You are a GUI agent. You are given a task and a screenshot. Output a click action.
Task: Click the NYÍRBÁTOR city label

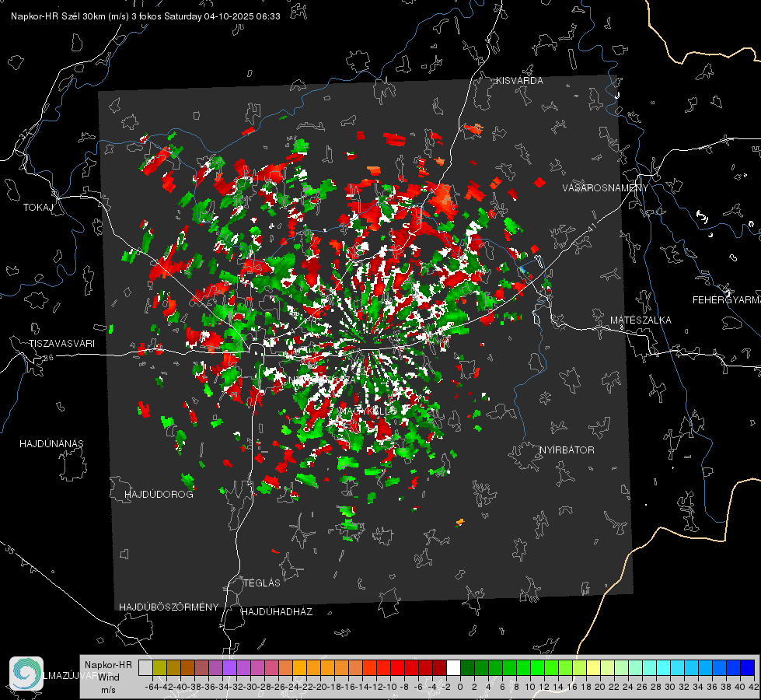tap(567, 450)
